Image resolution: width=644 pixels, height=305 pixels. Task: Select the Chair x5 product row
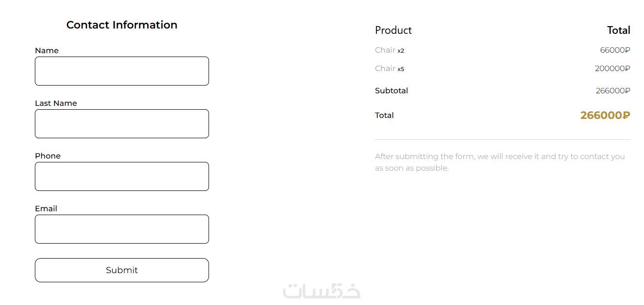point(389,69)
